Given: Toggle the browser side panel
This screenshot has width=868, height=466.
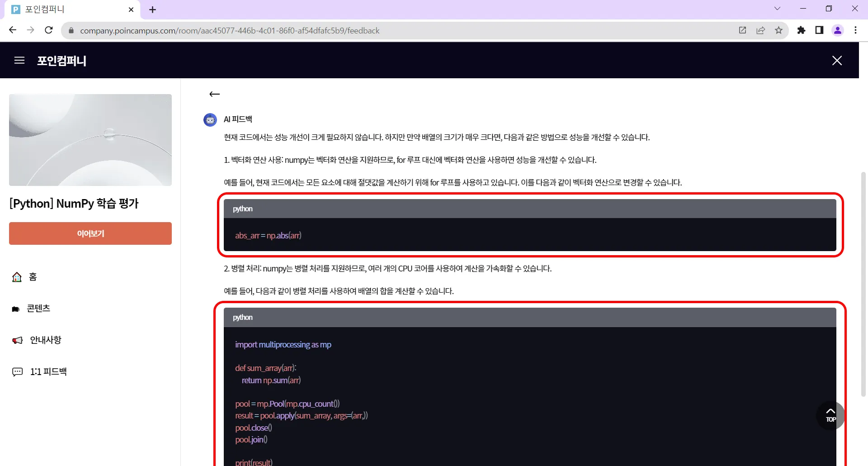Looking at the screenshot, I should coord(819,30).
